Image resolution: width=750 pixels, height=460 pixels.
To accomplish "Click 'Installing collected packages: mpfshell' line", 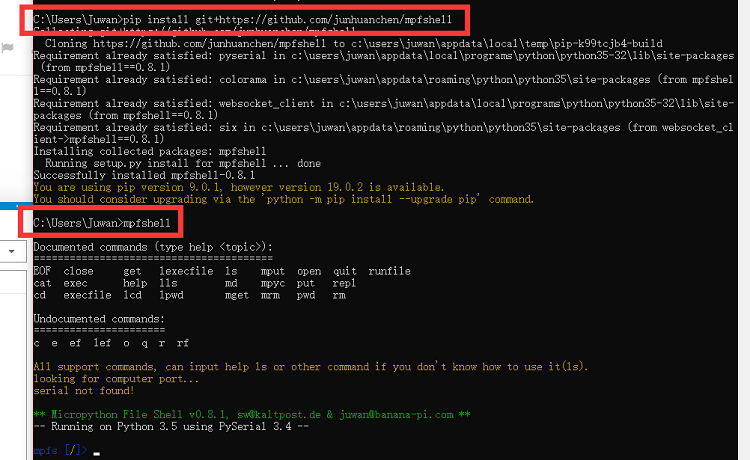I will coord(150,152).
